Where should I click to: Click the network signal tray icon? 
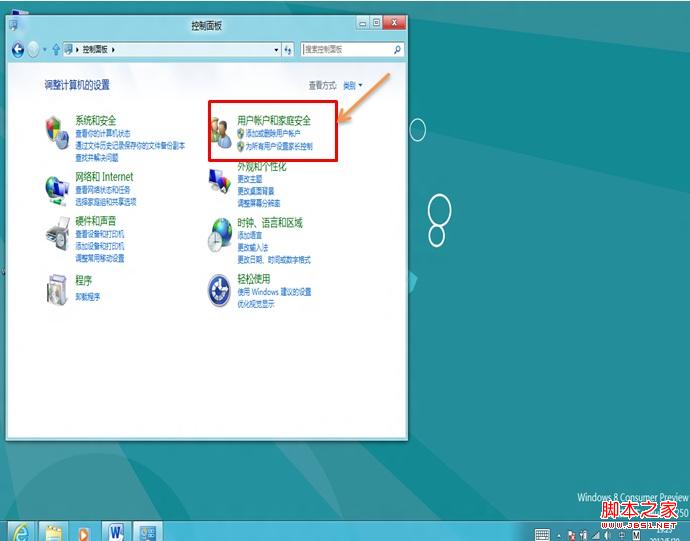[x=596, y=535]
